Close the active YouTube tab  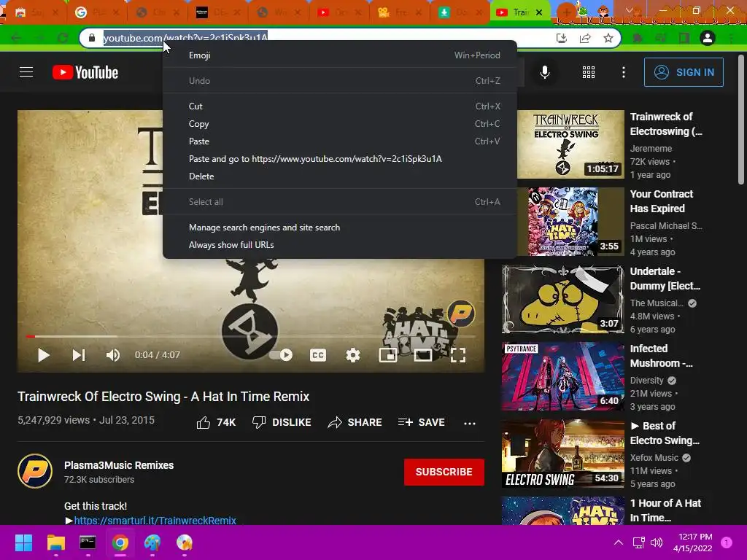click(x=539, y=12)
